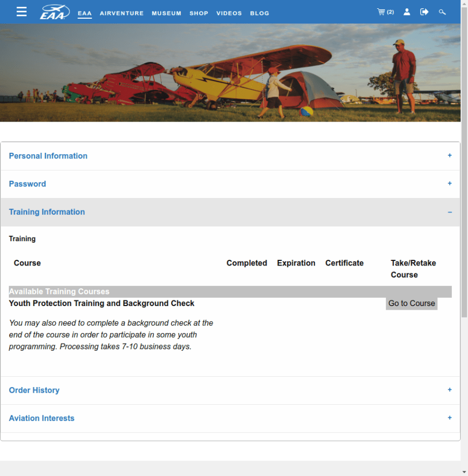Image resolution: width=468 pixels, height=476 pixels.
Task: Click the EAA airplane logo
Action: point(55,12)
